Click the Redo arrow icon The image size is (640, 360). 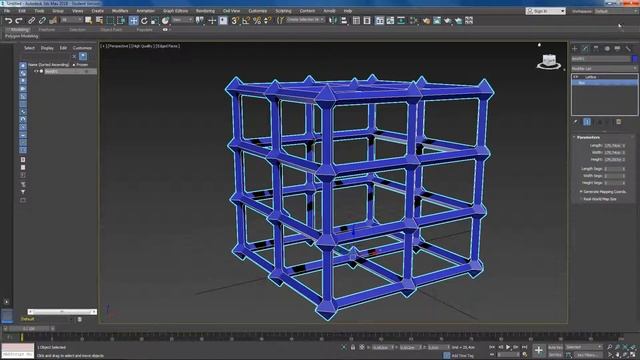tap(19, 20)
